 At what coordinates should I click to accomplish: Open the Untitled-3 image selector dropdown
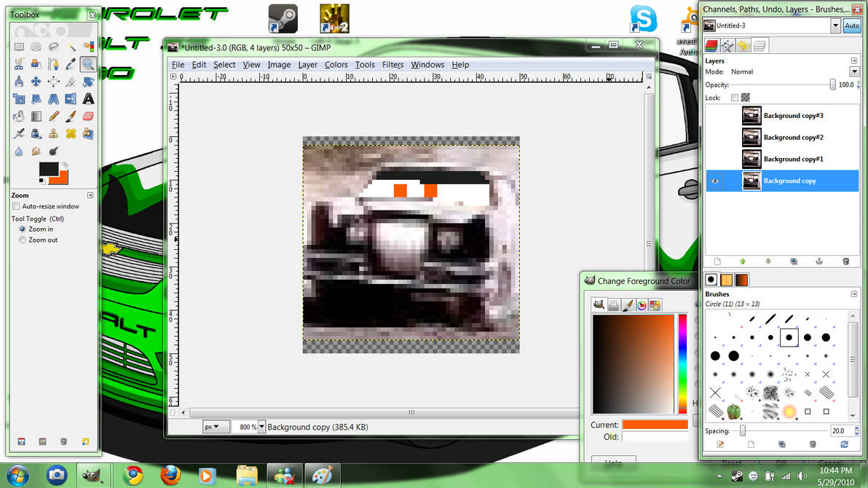pyautogui.click(x=835, y=25)
